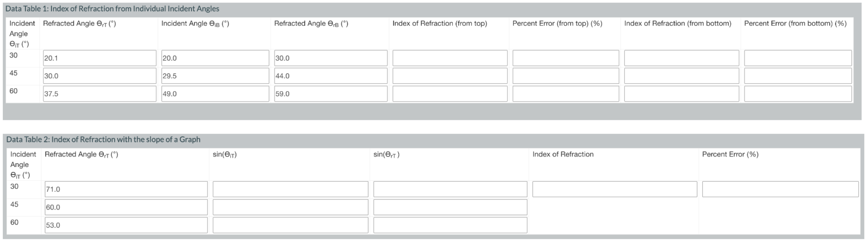The image size is (868, 242).
Task: Select the empty sin(ΘrT) field in row 45
Action: click(450, 207)
